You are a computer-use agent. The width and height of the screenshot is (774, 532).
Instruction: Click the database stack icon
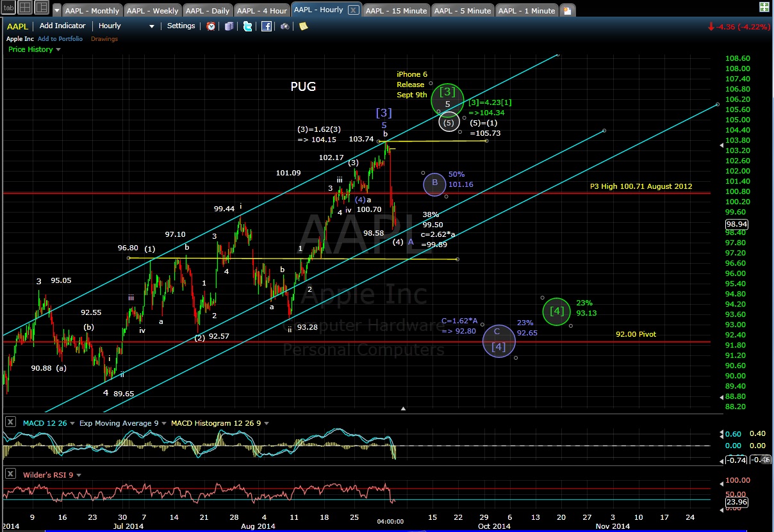(x=229, y=26)
